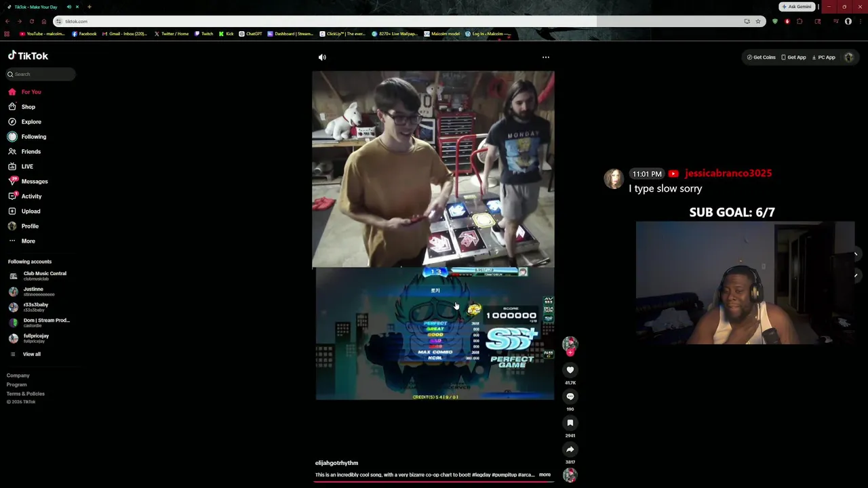Viewport: 868px width, 488px height.
Task: Click the Get App button
Action: point(793,58)
